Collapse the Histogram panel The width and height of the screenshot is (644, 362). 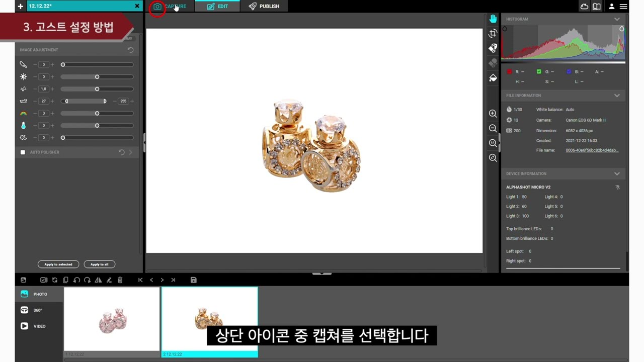tap(617, 19)
